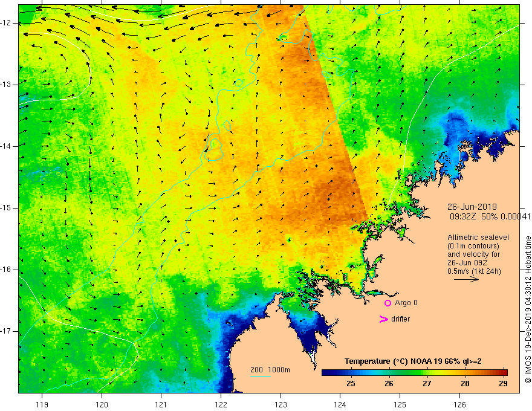Click the 'and velocity for' caption line
The height and width of the screenshot is (411, 532).
point(473,254)
